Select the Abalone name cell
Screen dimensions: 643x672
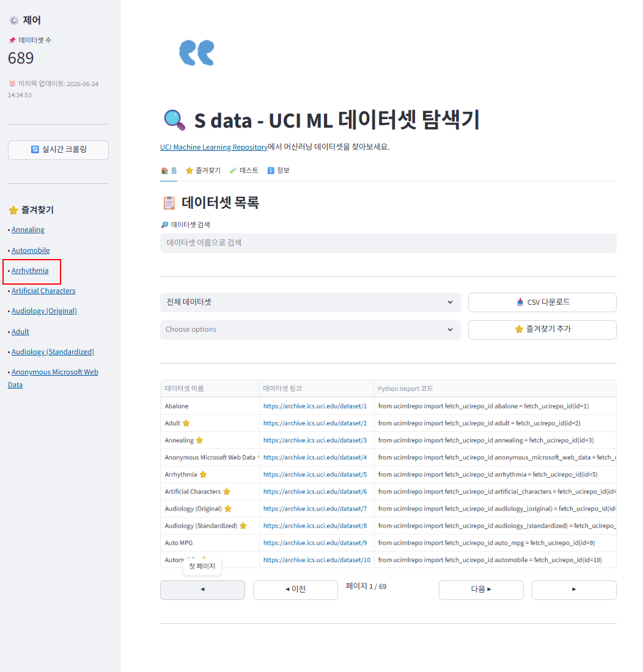pyautogui.click(x=210, y=406)
